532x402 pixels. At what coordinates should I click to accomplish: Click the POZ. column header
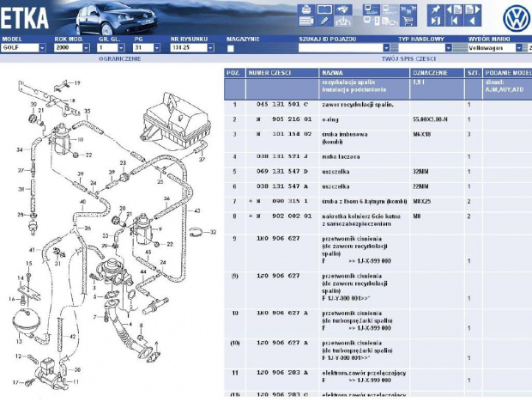(235, 73)
